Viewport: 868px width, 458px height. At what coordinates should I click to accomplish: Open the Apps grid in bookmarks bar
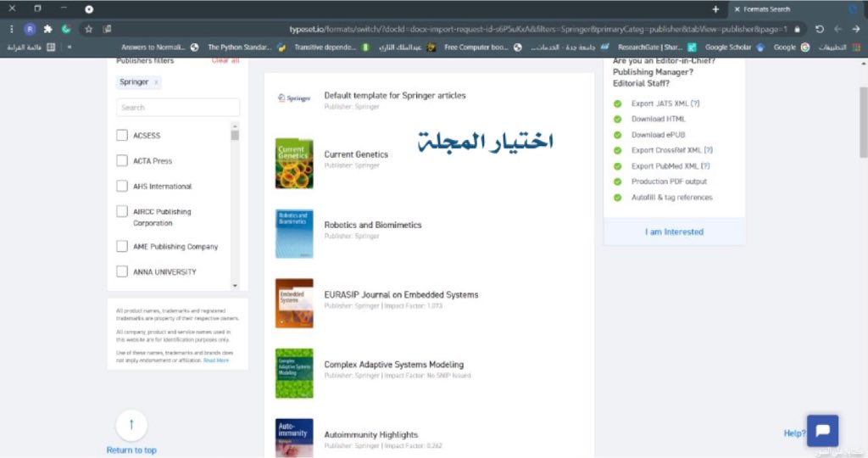[856, 47]
